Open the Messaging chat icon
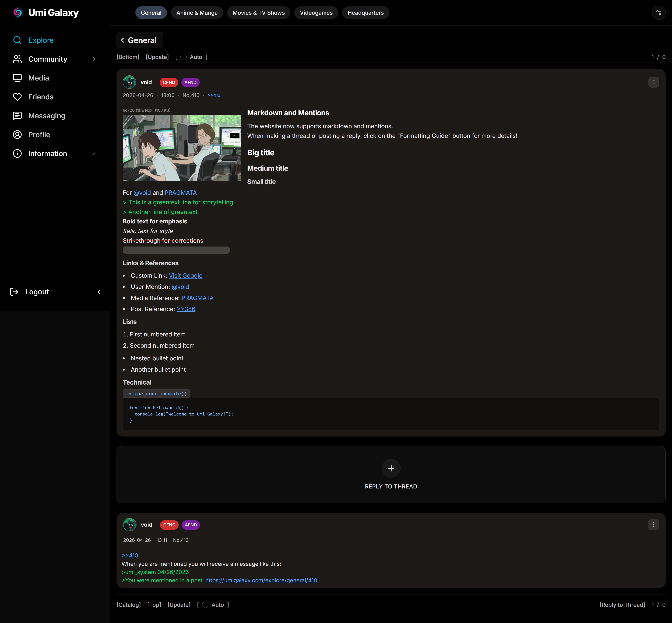672x623 pixels. (x=17, y=116)
